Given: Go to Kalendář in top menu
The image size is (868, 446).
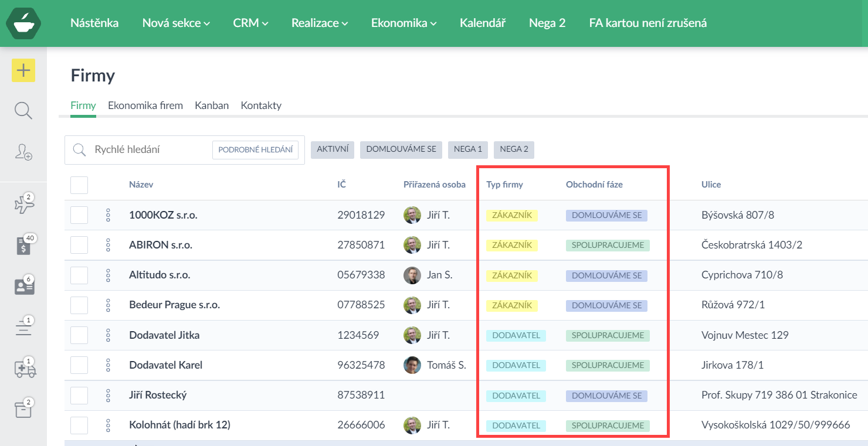Looking at the screenshot, I should pyautogui.click(x=482, y=23).
